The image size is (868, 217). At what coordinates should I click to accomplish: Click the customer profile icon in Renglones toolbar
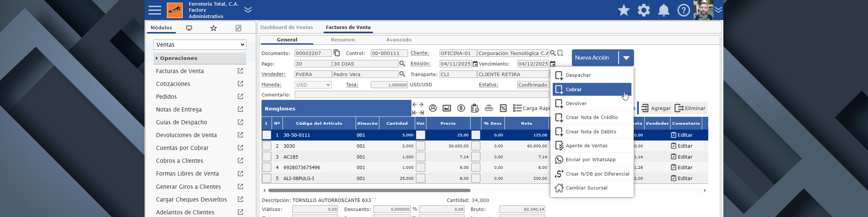[433, 108]
